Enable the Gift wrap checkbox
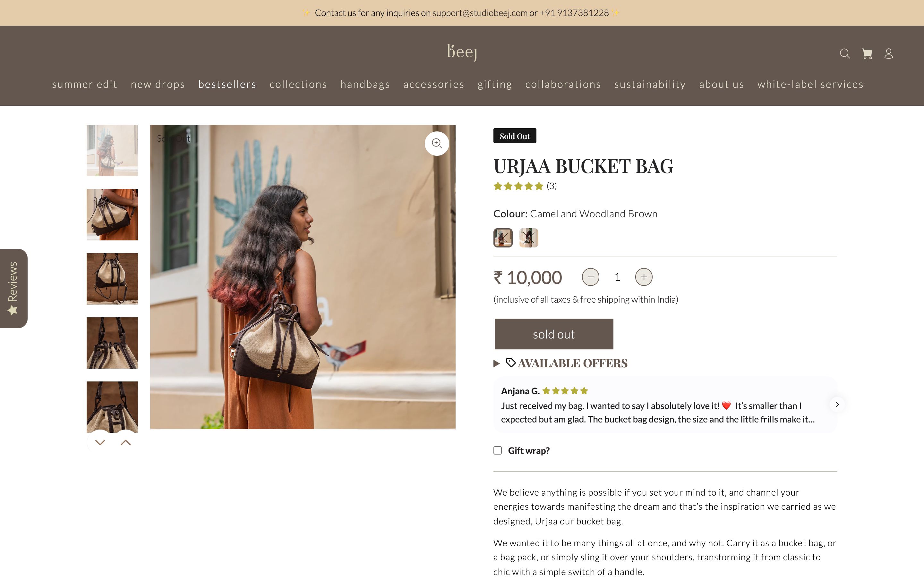This screenshot has width=924, height=577. coord(498,450)
